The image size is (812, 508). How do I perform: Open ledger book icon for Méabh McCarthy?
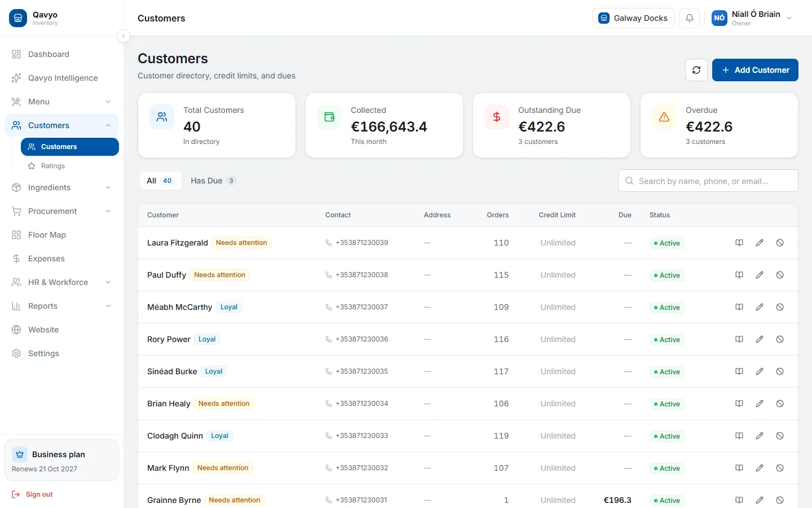tap(739, 307)
